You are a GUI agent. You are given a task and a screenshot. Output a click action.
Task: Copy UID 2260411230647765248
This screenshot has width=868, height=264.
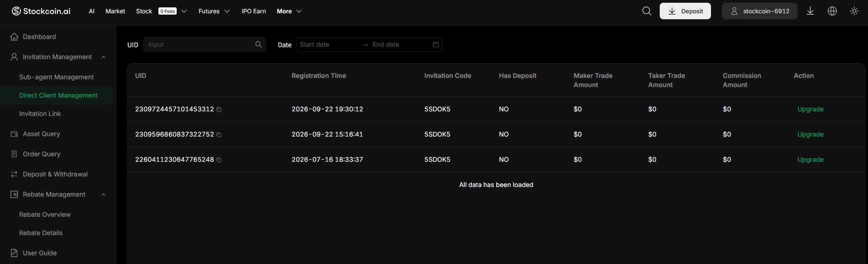tap(219, 160)
